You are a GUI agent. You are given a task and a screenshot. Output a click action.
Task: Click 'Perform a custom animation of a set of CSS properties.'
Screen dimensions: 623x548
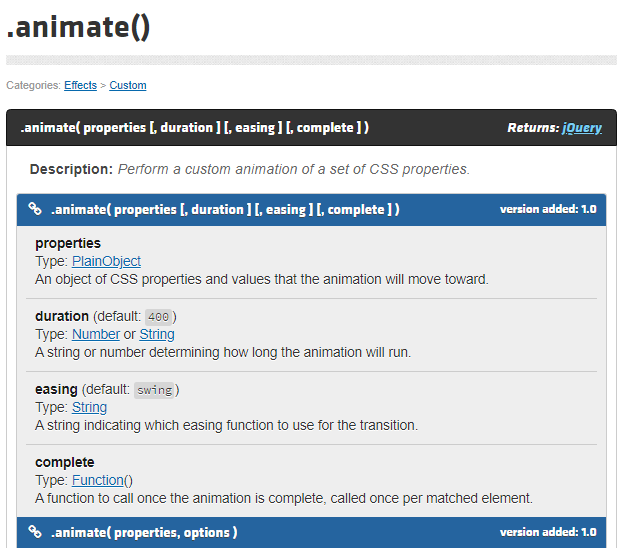pos(294,169)
